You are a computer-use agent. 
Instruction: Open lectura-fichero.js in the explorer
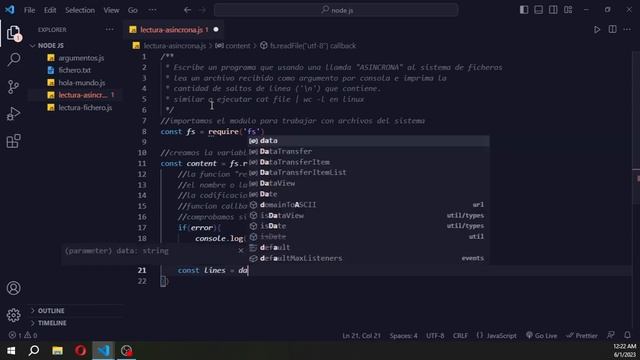point(85,108)
